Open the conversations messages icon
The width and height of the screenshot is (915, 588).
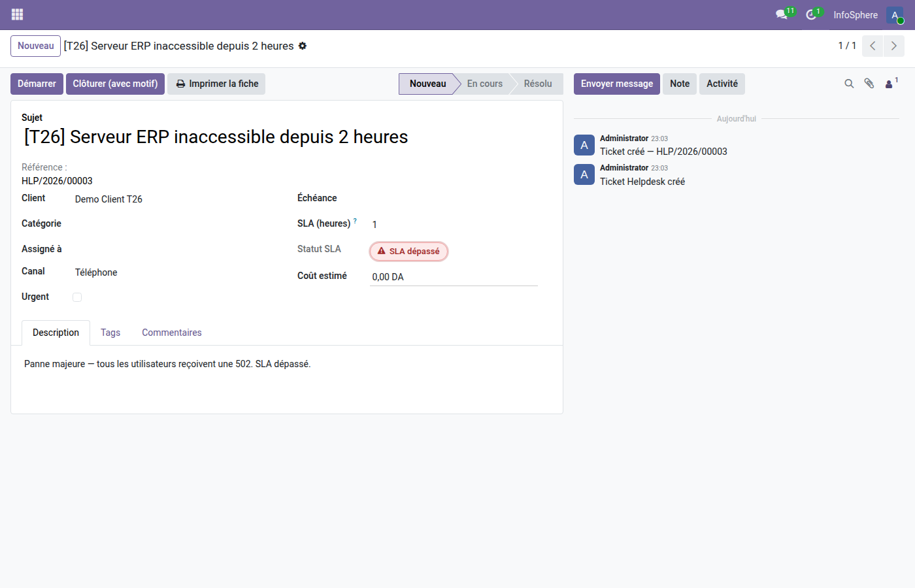point(782,14)
